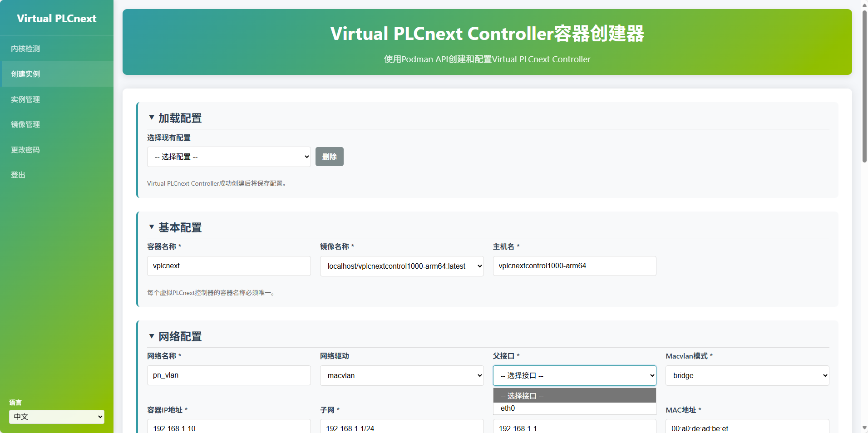
Task: Click the 子网 field 192.168.1.1/24
Action: pos(402,427)
